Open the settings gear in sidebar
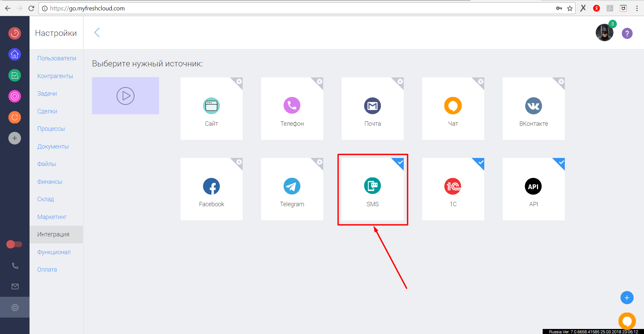Screen dimensions: 644x334 [x=15, y=308]
